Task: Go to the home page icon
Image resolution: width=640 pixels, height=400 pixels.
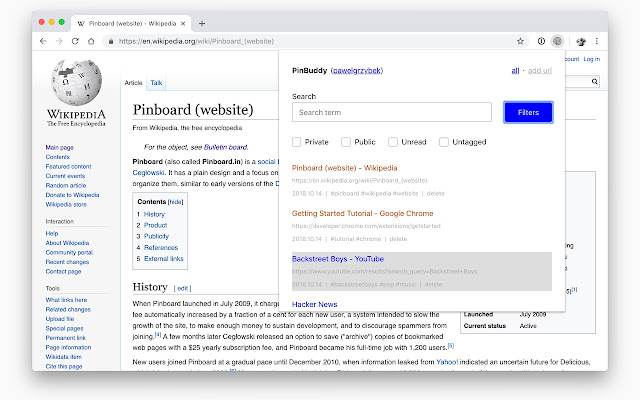Action: pos(91,41)
